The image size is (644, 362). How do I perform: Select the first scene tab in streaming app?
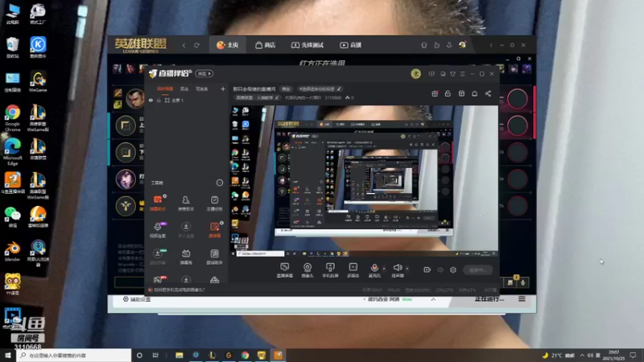165,89
